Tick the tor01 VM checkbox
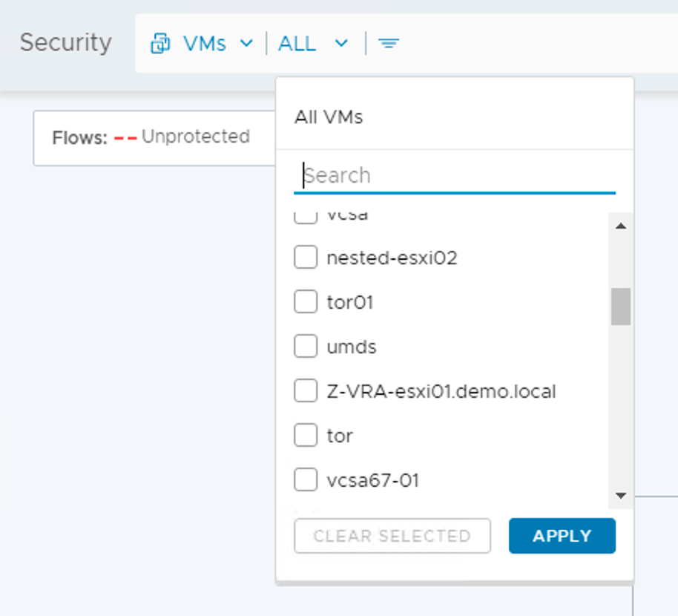The height and width of the screenshot is (616, 678). 306,303
